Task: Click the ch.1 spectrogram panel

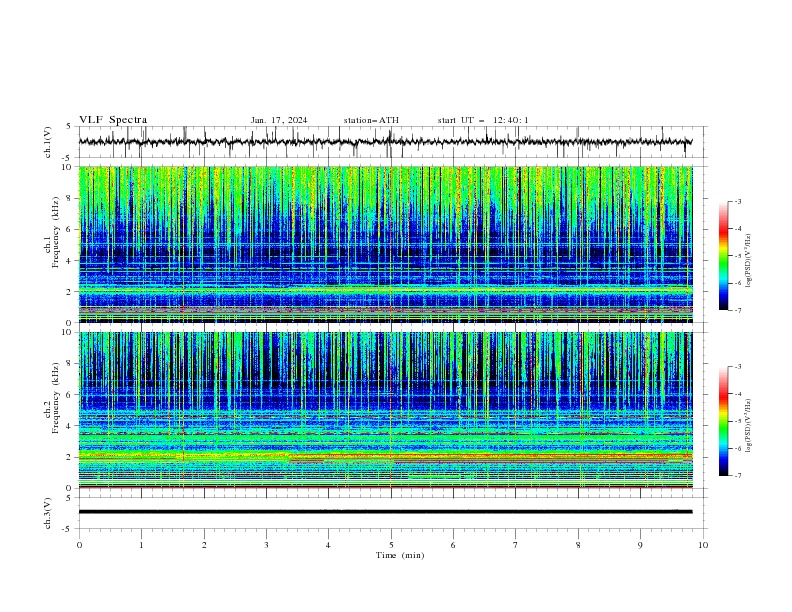Action: pos(385,244)
